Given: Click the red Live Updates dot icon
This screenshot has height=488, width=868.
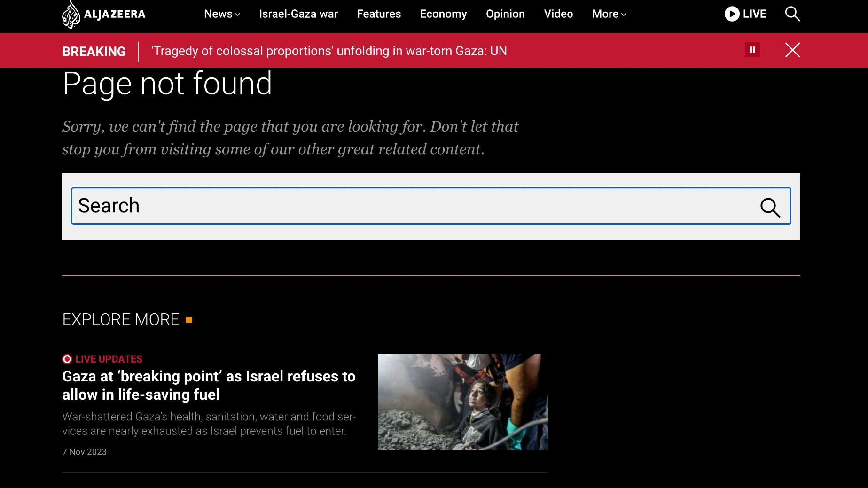Looking at the screenshot, I should (x=67, y=359).
